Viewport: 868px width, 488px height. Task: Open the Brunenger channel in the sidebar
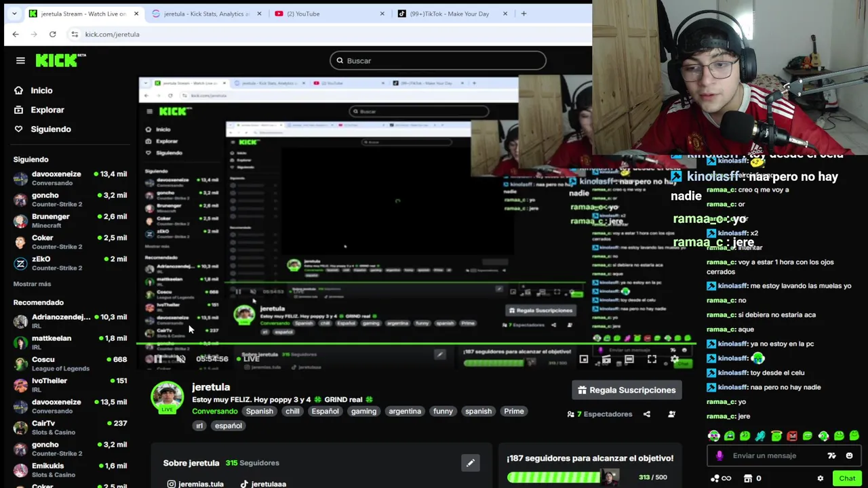[x=70, y=221]
